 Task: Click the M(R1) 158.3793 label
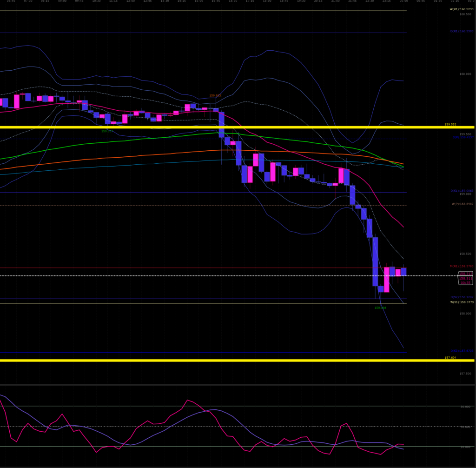[x=461, y=267]
